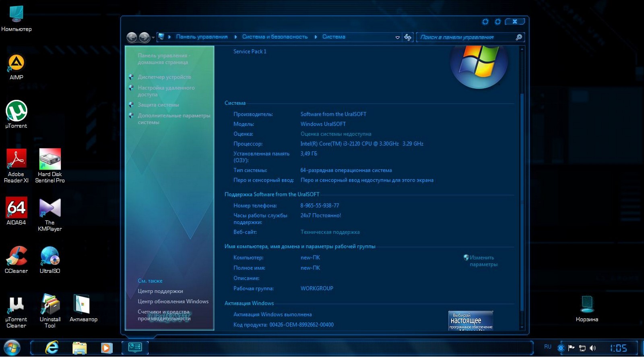The height and width of the screenshot is (357, 644).
Task: Open Настройка удаленного доступа
Action: coord(166,91)
